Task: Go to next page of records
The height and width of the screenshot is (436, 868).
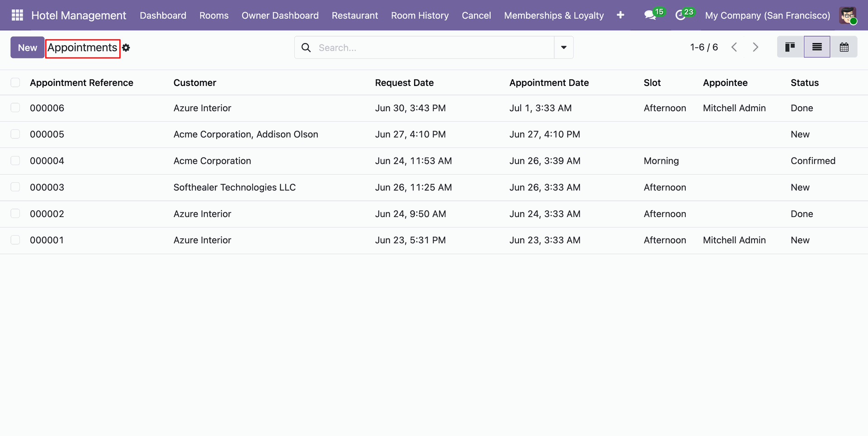Action: point(755,47)
